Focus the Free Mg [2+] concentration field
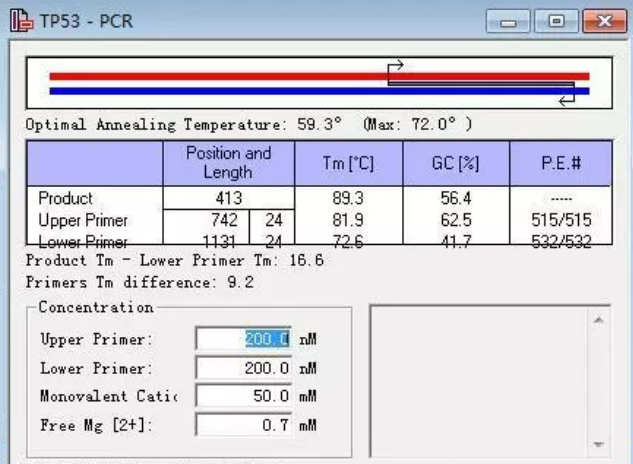The image size is (633, 464). 243,424
